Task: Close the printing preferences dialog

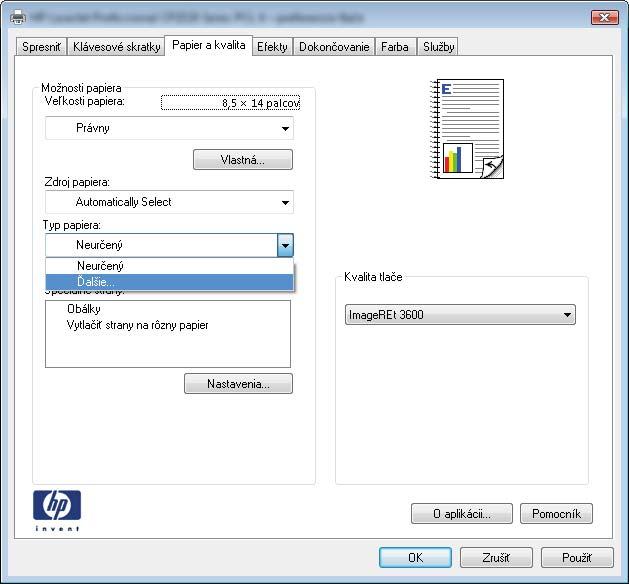Action: click(x=605, y=17)
